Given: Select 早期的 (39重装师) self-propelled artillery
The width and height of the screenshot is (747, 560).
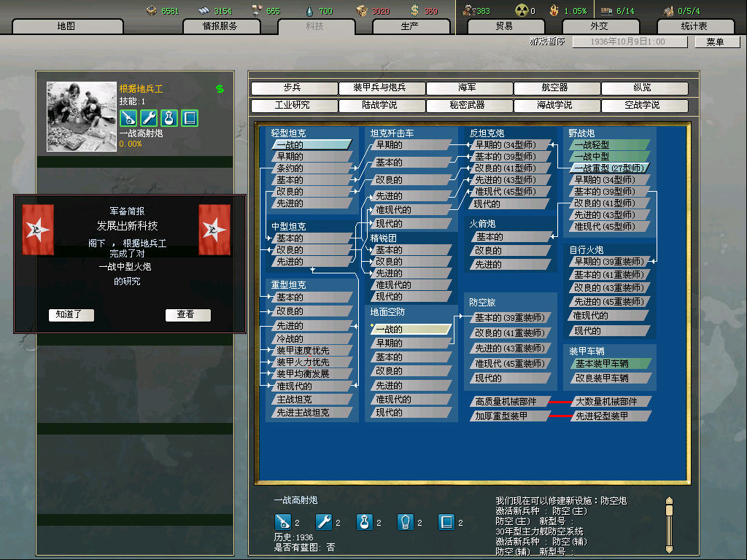Looking at the screenshot, I should coord(609,262).
